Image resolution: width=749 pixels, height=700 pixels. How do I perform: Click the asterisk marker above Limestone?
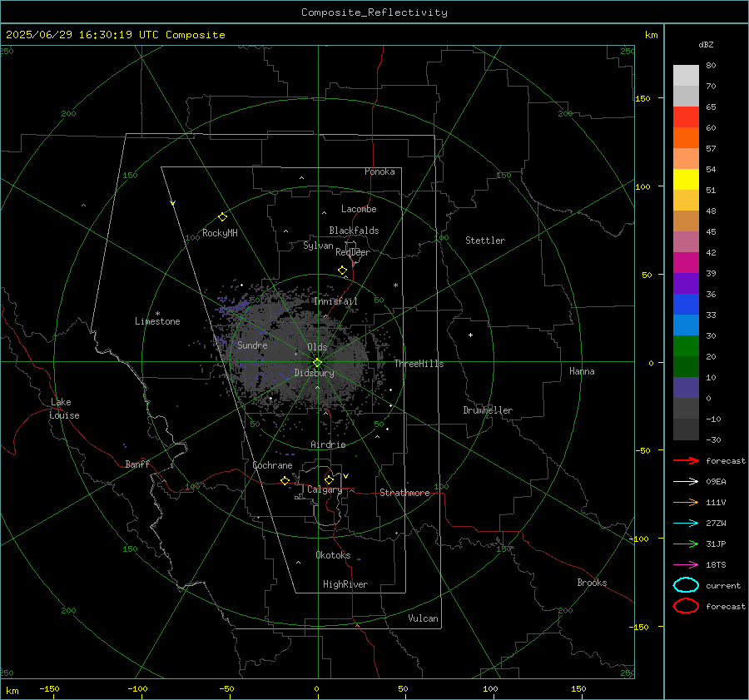point(157,314)
